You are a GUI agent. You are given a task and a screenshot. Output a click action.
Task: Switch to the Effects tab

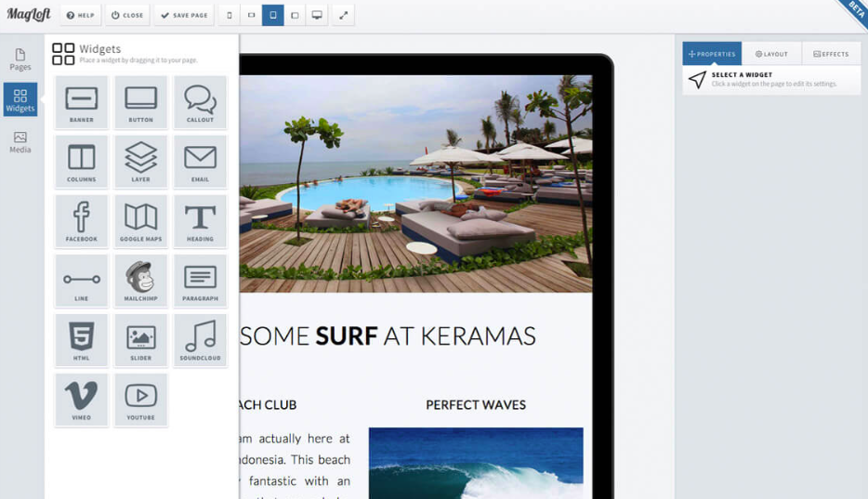(x=831, y=54)
